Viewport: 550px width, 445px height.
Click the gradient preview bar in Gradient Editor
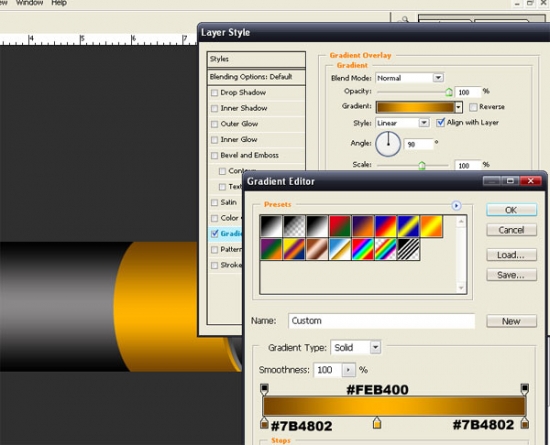[x=394, y=406]
